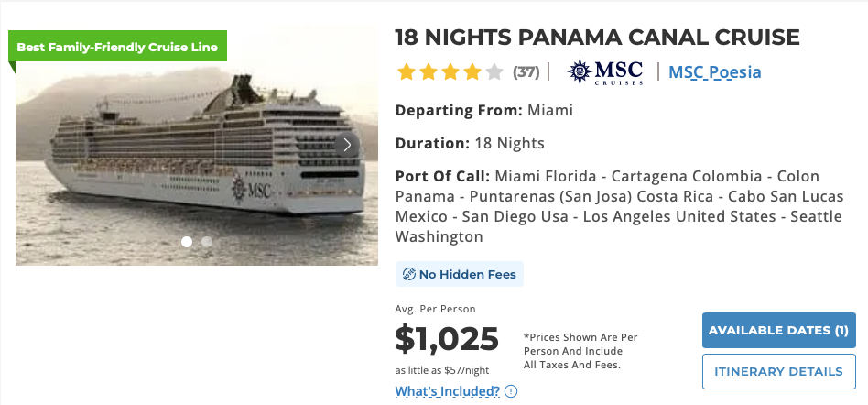Click the (37) review count
Viewport: 868px width, 405px height.
(x=526, y=71)
